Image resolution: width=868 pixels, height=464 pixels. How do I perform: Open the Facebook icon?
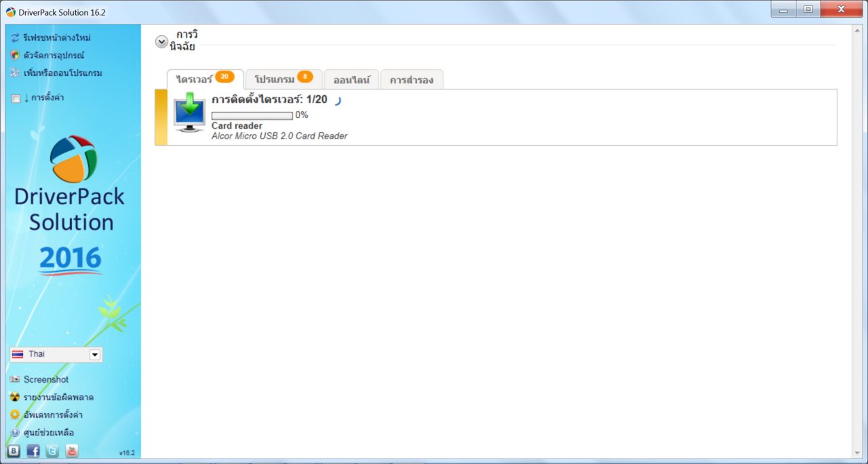click(x=33, y=451)
